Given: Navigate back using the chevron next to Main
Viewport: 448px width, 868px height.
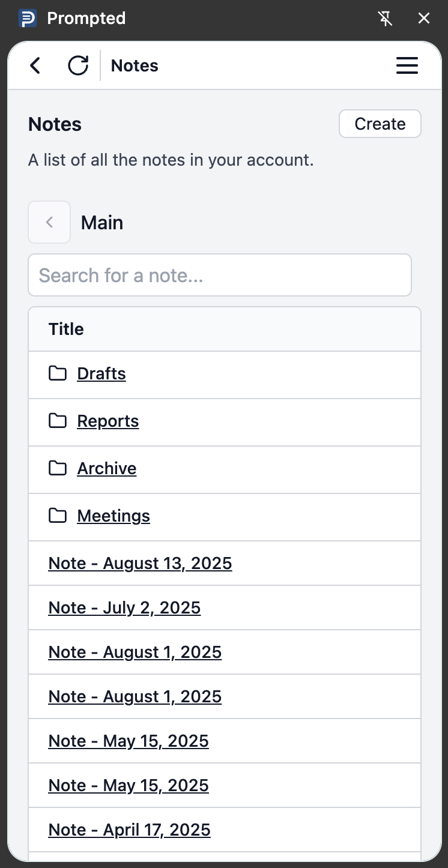Looking at the screenshot, I should tap(49, 222).
